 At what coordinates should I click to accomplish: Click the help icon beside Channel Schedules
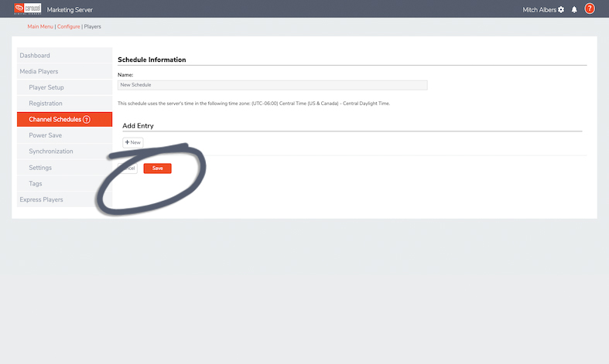click(87, 120)
